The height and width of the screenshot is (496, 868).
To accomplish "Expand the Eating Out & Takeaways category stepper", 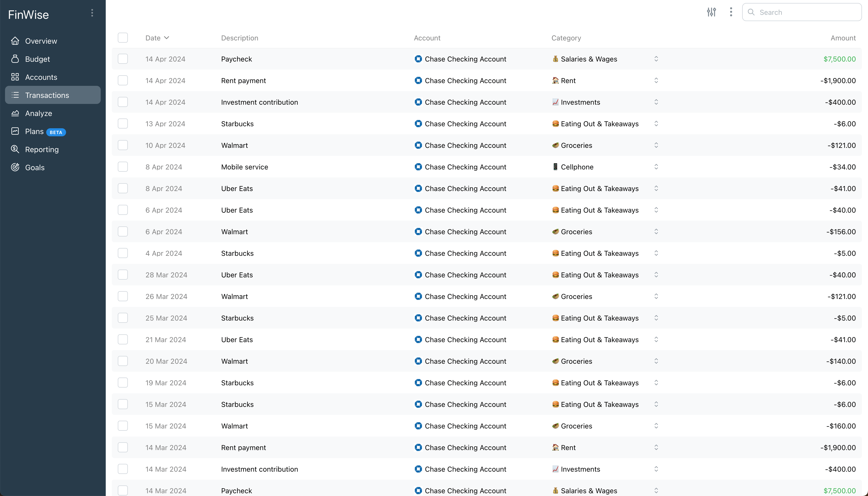I will pos(656,123).
